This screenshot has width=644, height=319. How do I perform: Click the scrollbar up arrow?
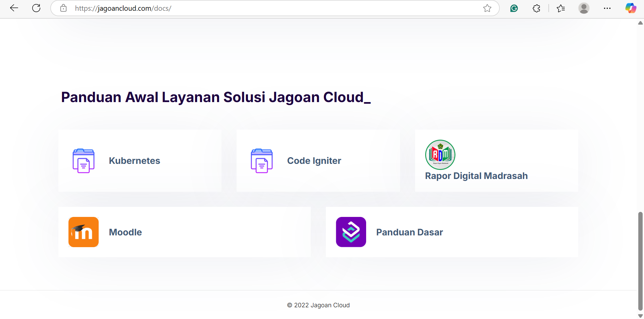pyautogui.click(x=640, y=23)
